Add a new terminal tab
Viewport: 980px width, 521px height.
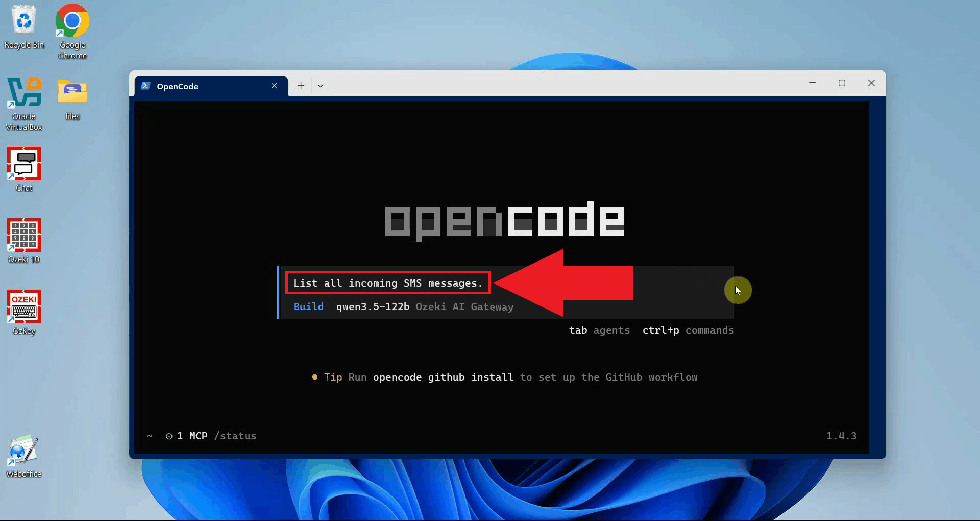point(301,86)
